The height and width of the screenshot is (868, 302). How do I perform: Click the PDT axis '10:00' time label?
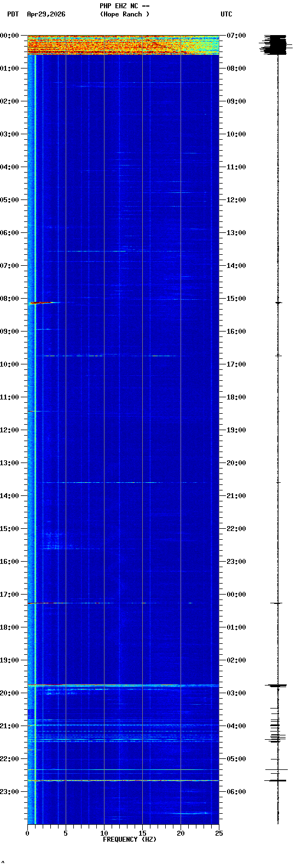pos(9,364)
